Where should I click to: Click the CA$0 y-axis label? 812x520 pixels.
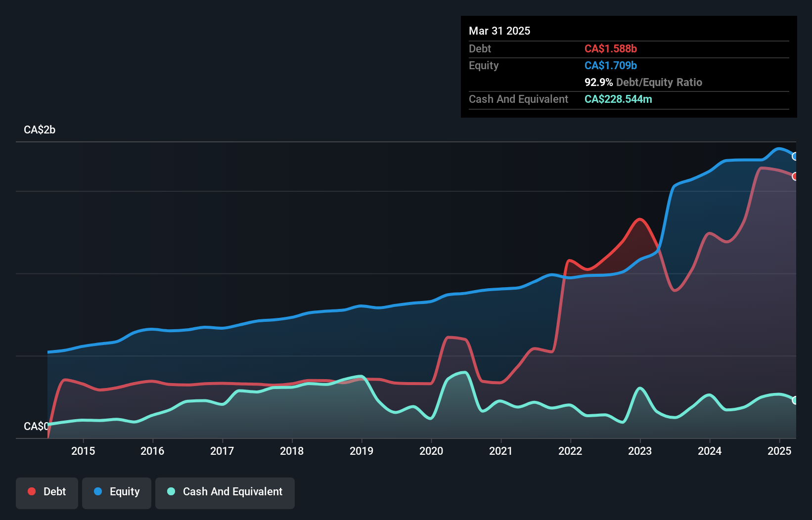[36, 426]
